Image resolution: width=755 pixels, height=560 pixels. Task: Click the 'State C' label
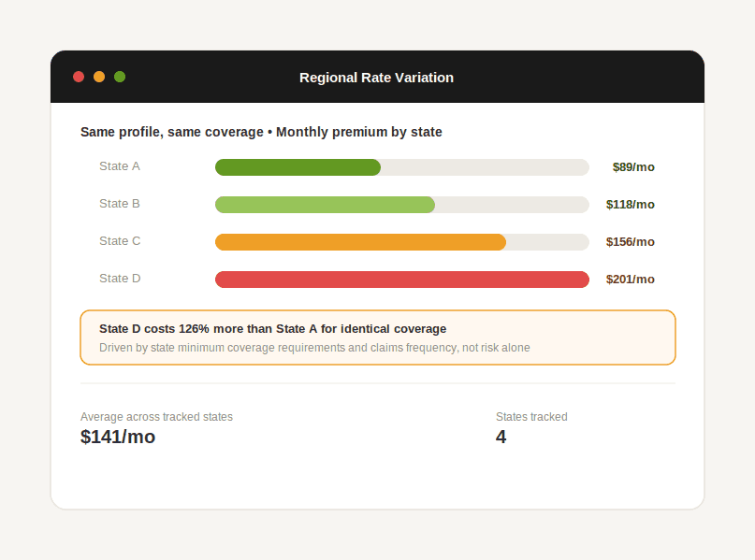(x=120, y=241)
